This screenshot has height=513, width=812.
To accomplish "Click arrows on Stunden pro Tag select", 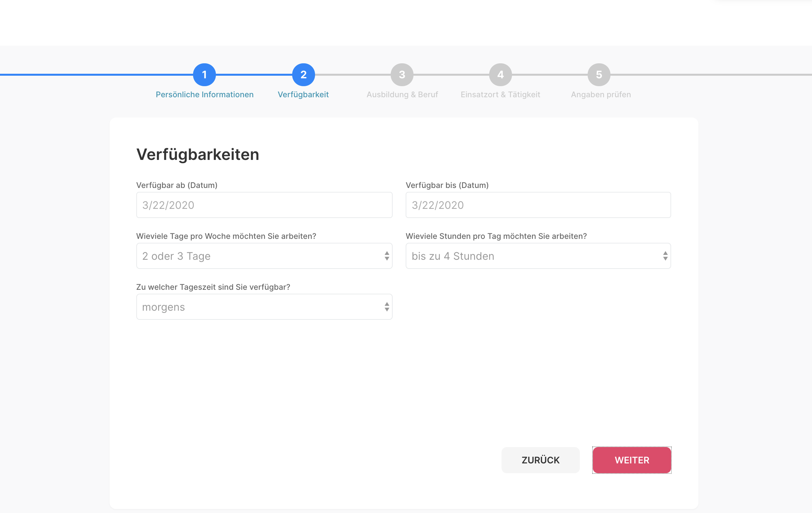I will 665,256.
